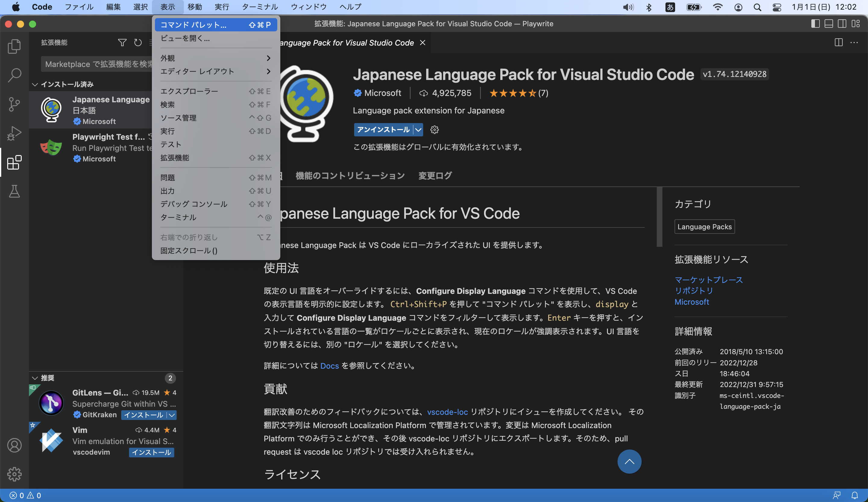Open Source Control icon in activity bar
This screenshot has width=868, height=502.
coord(14,104)
